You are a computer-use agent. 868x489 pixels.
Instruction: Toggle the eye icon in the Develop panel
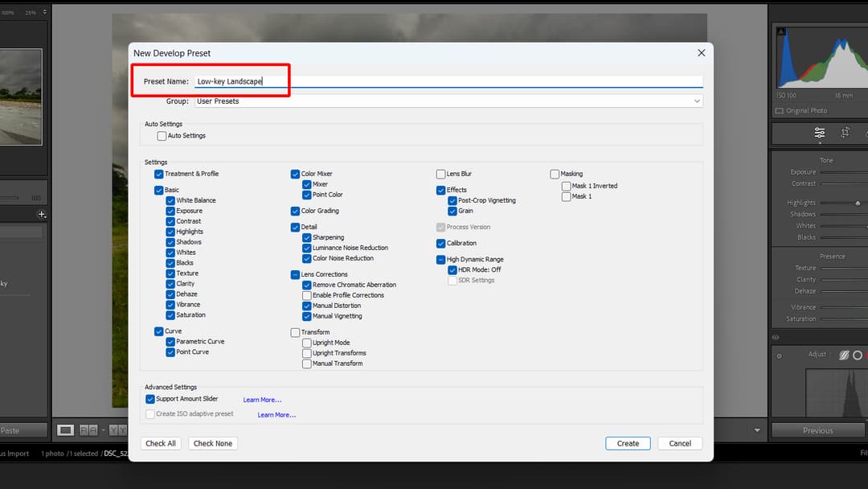tap(776, 337)
